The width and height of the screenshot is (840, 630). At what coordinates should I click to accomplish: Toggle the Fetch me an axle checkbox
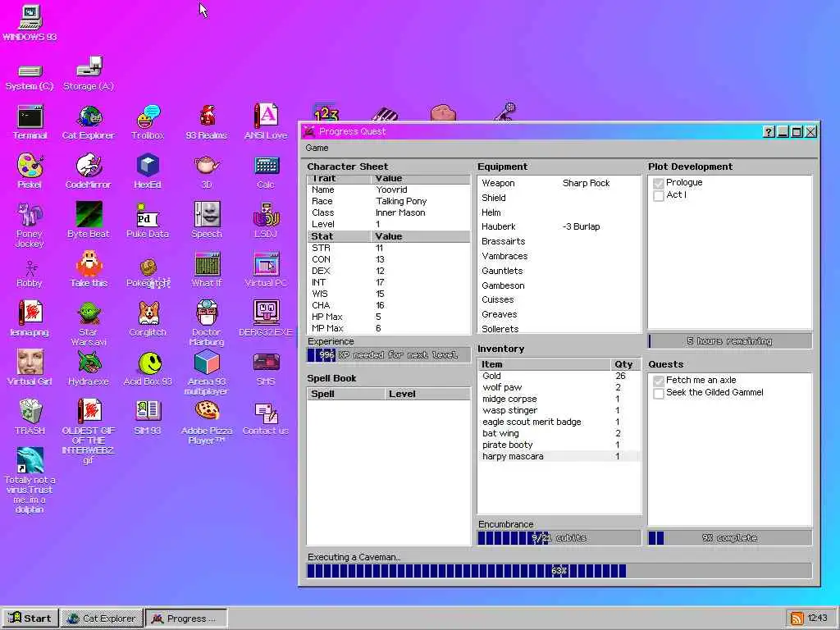point(659,381)
